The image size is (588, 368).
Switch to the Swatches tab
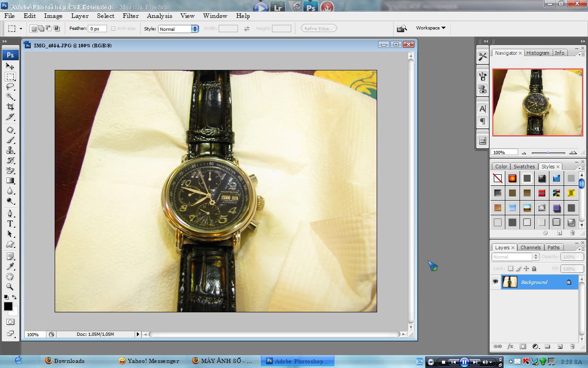coord(524,167)
